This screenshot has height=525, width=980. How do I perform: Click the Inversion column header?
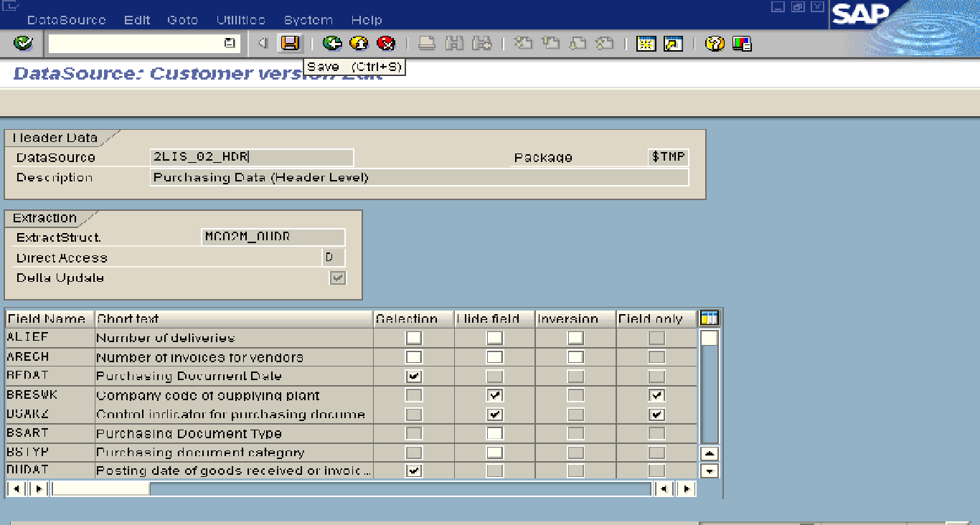coord(576,318)
